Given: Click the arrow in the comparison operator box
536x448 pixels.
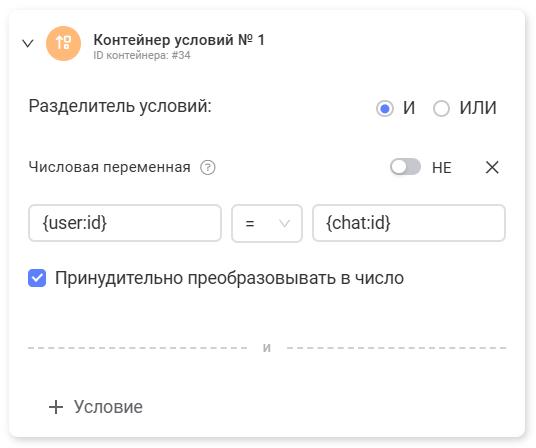Looking at the screenshot, I should (x=284, y=224).
